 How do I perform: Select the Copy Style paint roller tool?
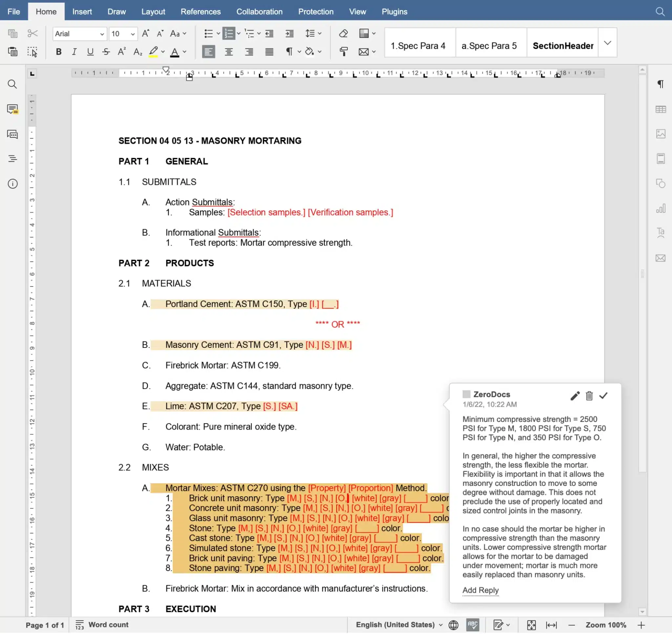pos(343,51)
